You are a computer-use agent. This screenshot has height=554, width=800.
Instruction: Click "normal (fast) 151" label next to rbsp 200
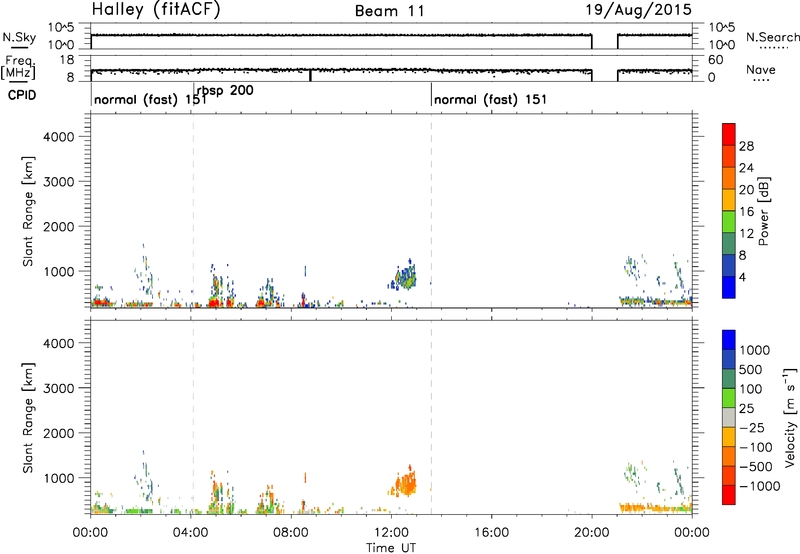[150, 99]
